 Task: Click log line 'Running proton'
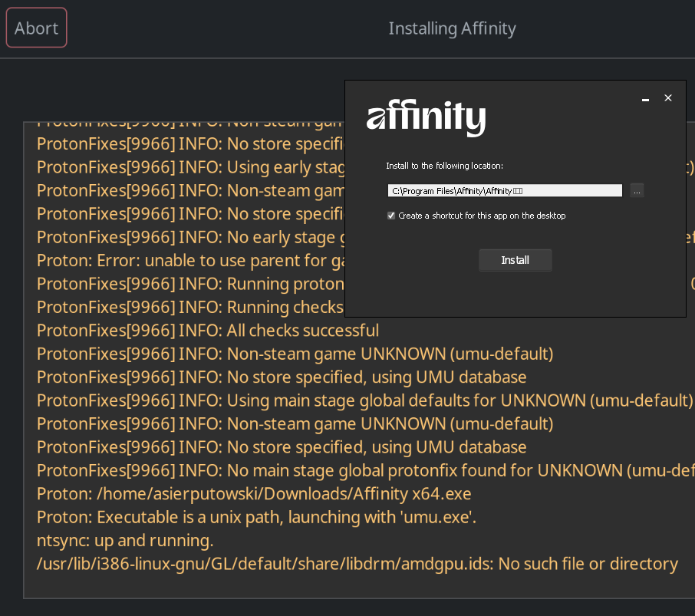click(x=191, y=284)
